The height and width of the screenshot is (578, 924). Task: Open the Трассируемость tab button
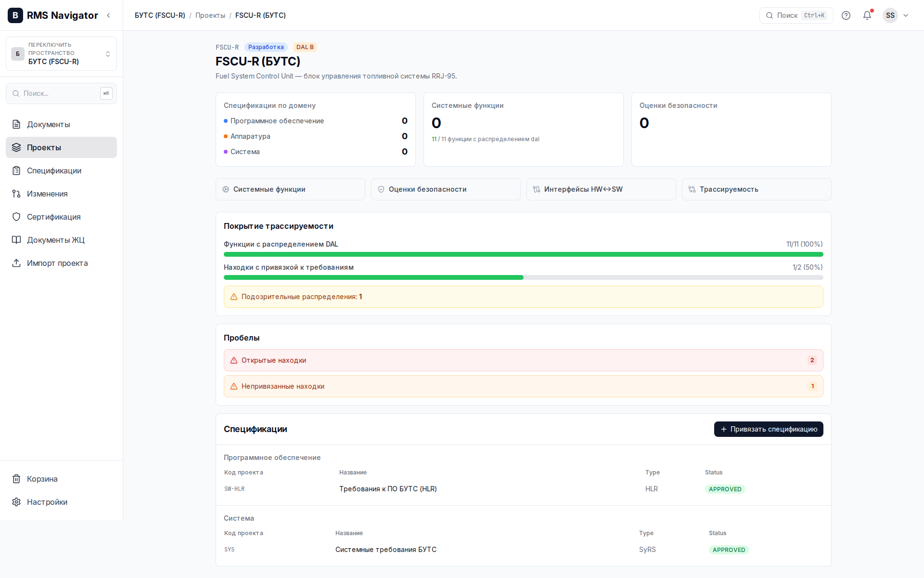tap(757, 189)
